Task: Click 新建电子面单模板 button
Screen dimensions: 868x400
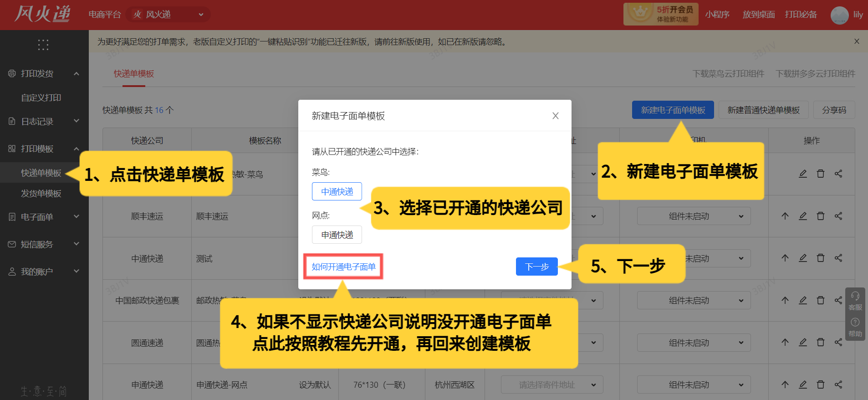Action: coord(673,110)
